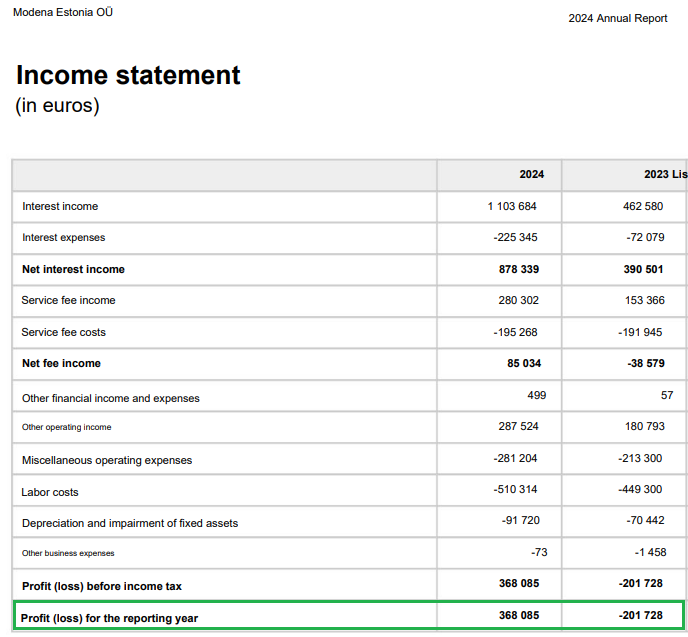Click the 2024 column header
This screenshot has width=688, height=637.
(531, 174)
